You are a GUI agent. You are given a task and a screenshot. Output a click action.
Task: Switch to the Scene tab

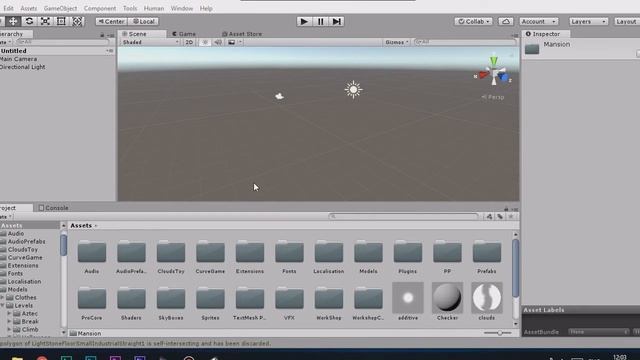pos(142,34)
